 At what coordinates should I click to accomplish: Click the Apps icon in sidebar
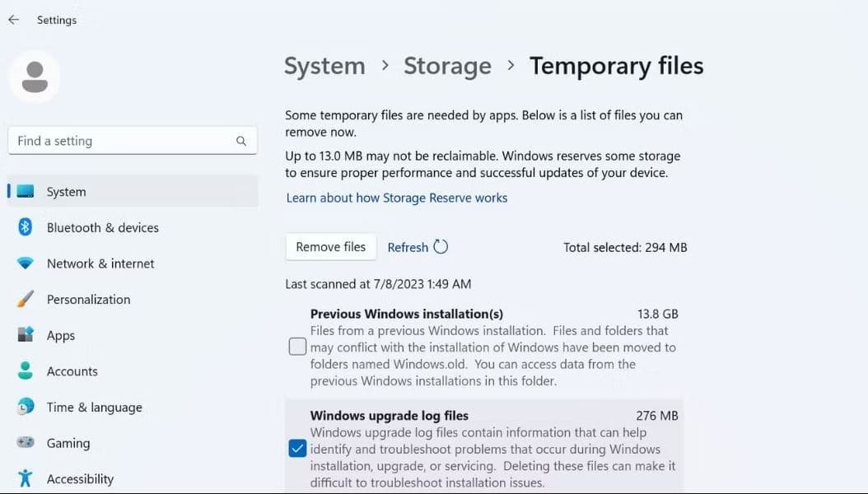[x=26, y=335]
